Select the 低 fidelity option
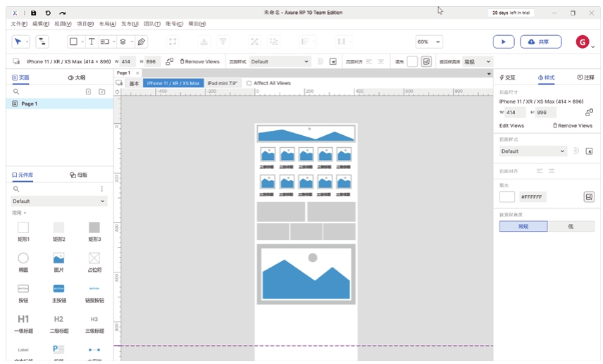This screenshot has width=603, height=364. [x=571, y=226]
